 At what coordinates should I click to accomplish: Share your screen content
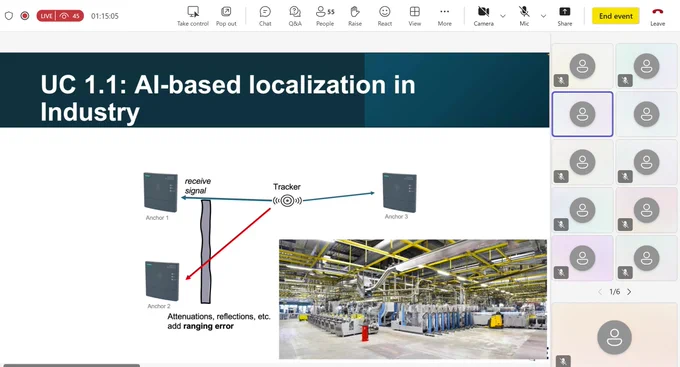tap(565, 16)
